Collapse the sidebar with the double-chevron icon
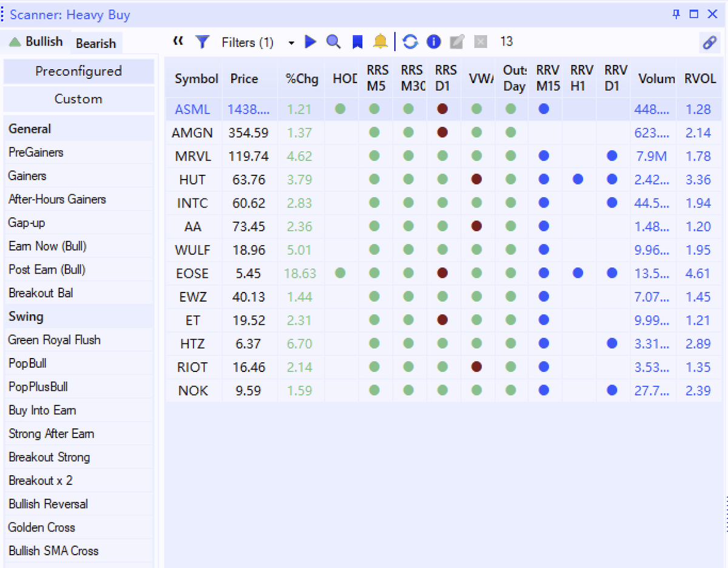728x568 pixels. click(178, 41)
